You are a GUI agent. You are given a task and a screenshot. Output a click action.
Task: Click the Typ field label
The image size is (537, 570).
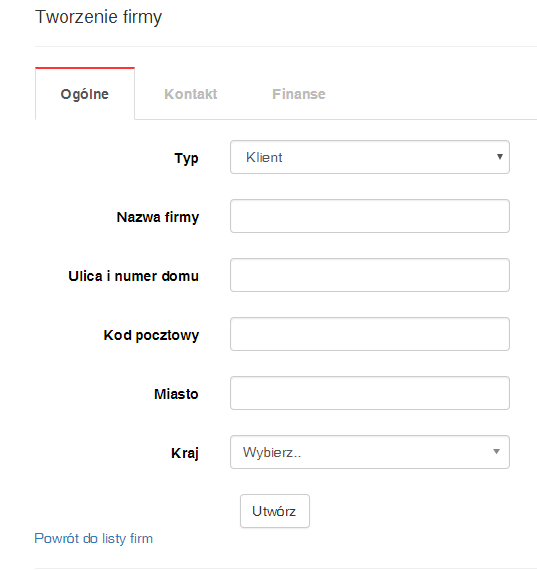(x=187, y=158)
